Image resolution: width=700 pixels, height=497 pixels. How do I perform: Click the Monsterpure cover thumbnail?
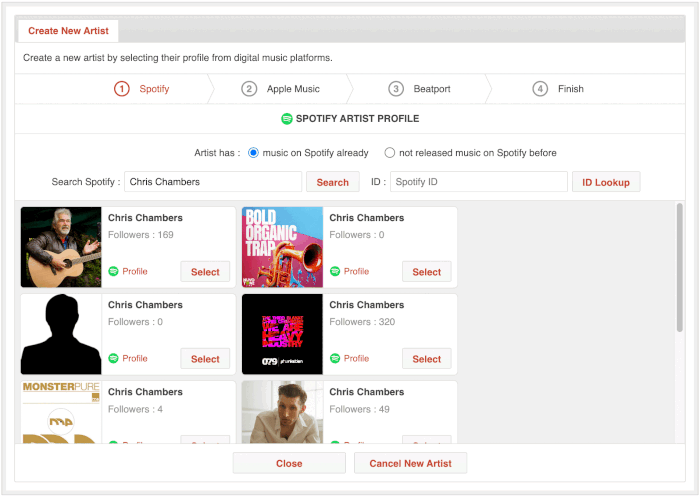[61, 412]
